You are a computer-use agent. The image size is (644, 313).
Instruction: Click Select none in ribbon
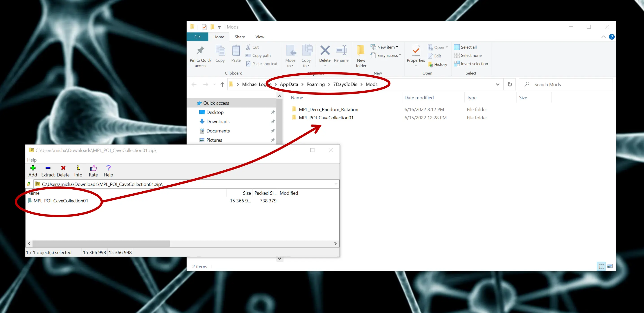point(468,55)
